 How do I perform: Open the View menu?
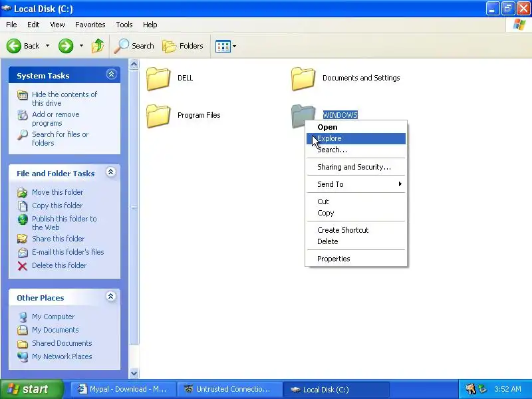point(57,25)
